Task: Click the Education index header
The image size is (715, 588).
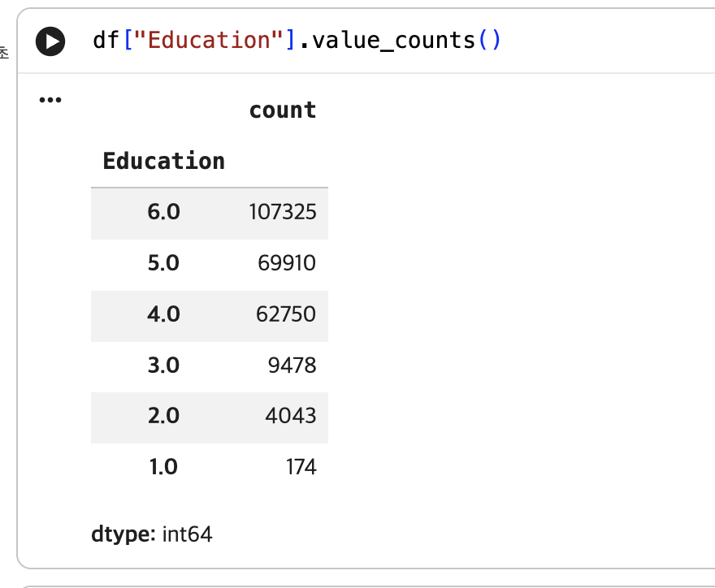Action: (163, 161)
